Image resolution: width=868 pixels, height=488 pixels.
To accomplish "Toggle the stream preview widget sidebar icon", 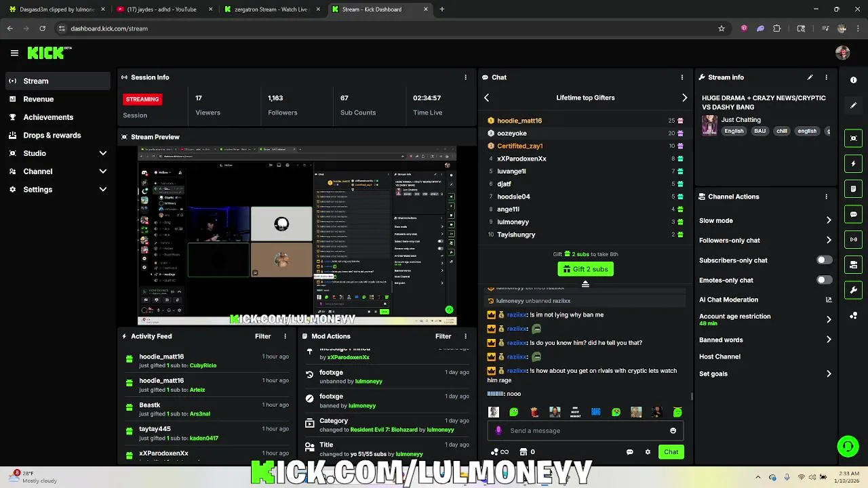I will tap(854, 138).
